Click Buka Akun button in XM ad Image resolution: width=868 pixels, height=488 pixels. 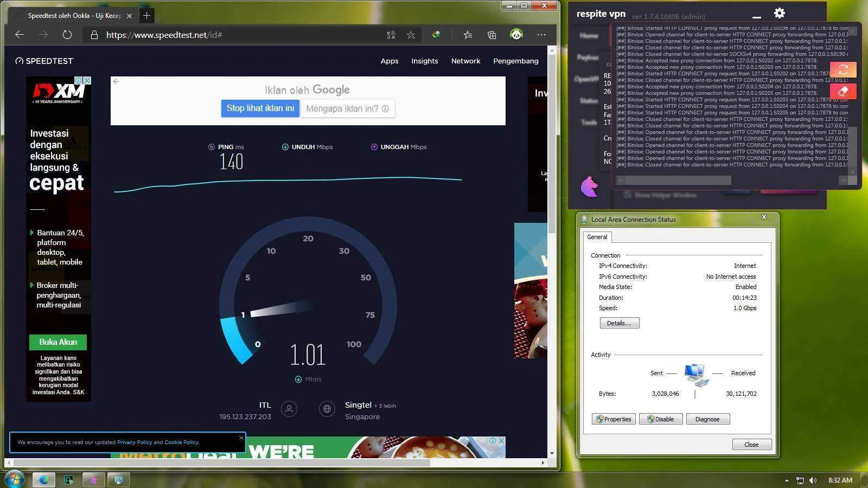pos(58,342)
